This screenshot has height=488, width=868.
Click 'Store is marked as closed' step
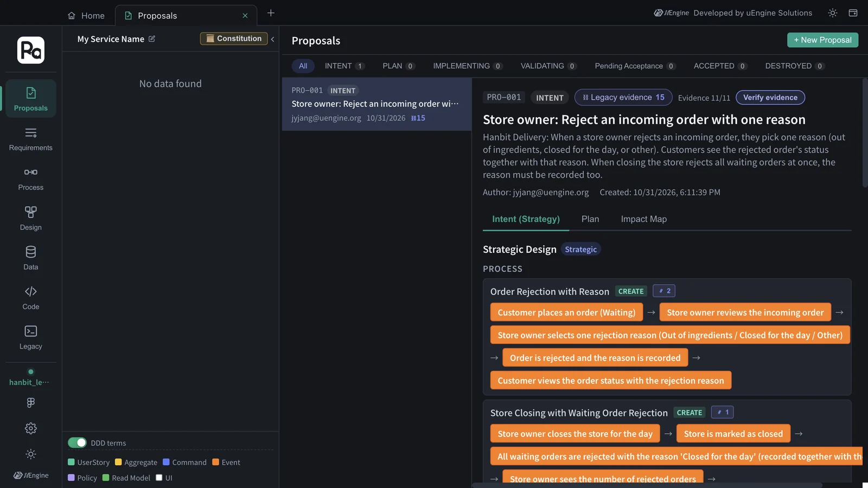click(733, 434)
